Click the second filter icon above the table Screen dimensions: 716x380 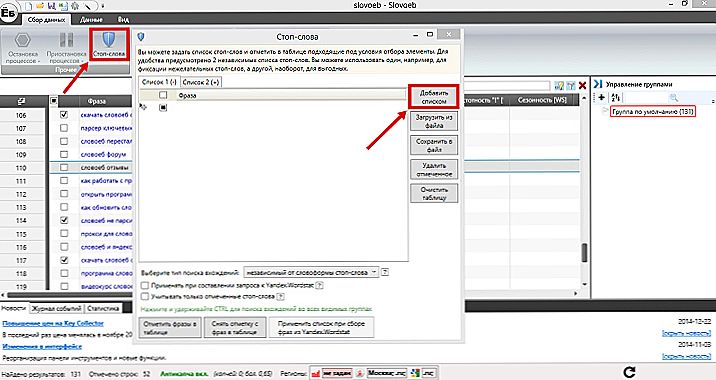coord(570,85)
